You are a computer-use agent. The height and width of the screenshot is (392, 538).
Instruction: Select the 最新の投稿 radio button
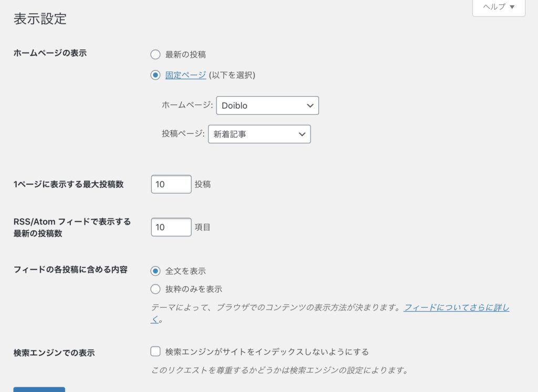(x=155, y=54)
